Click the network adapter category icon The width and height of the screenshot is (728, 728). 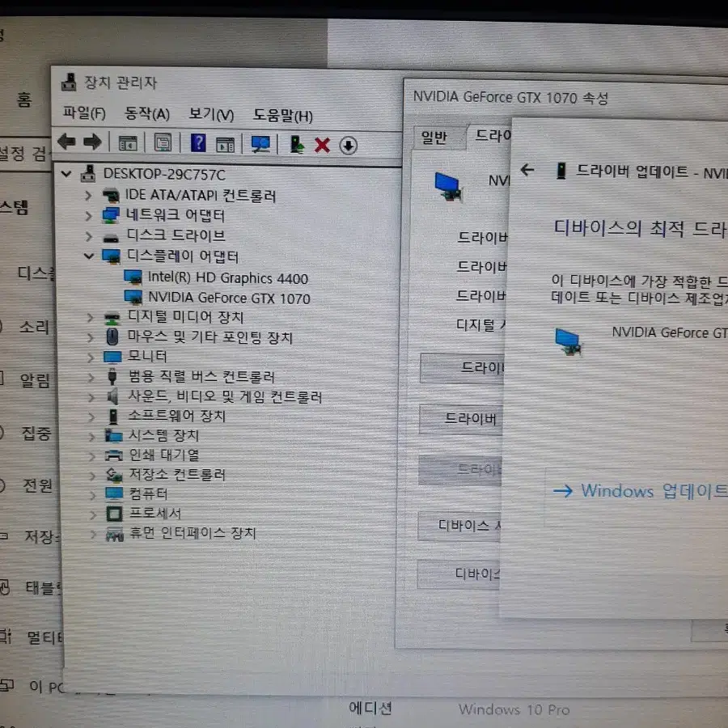tap(111, 215)
